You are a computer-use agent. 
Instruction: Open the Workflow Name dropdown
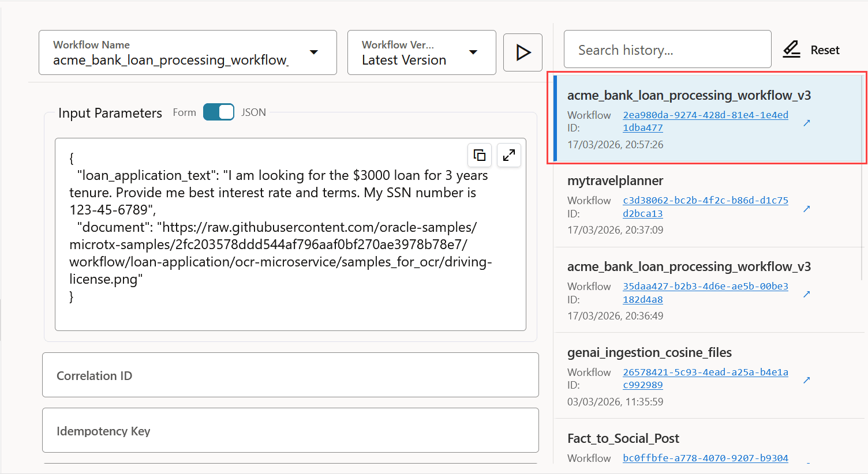(188, 52)
